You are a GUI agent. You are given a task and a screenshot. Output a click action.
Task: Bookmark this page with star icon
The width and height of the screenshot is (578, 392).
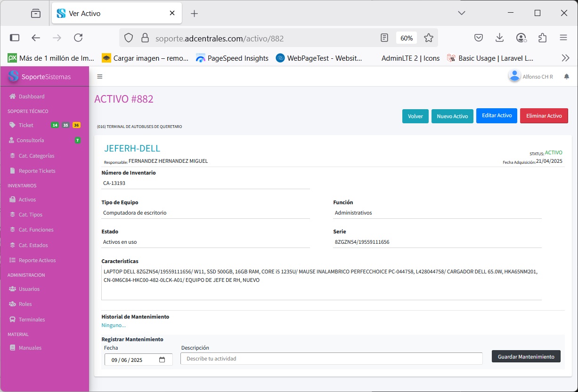pyautogui.click(x=428, y=38)
